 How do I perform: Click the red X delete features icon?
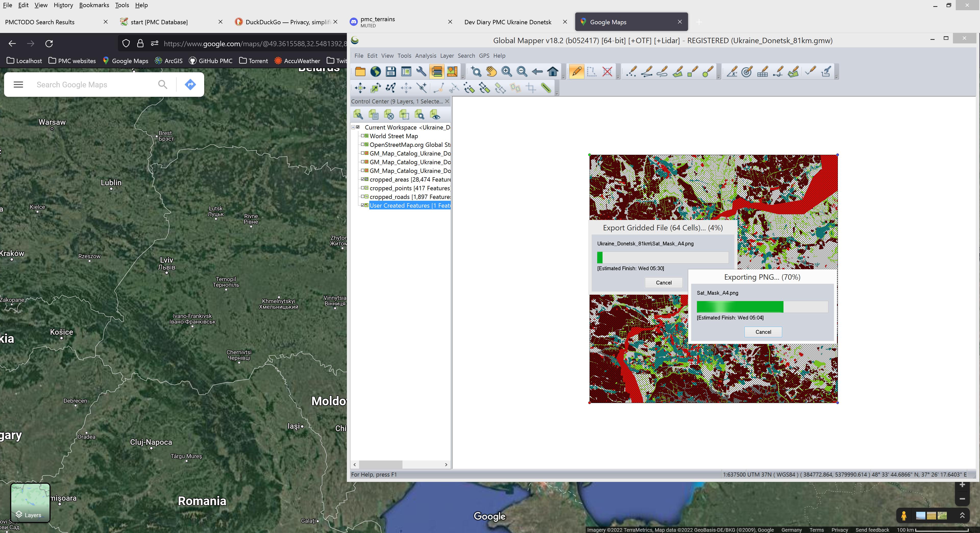click(607, 72)
